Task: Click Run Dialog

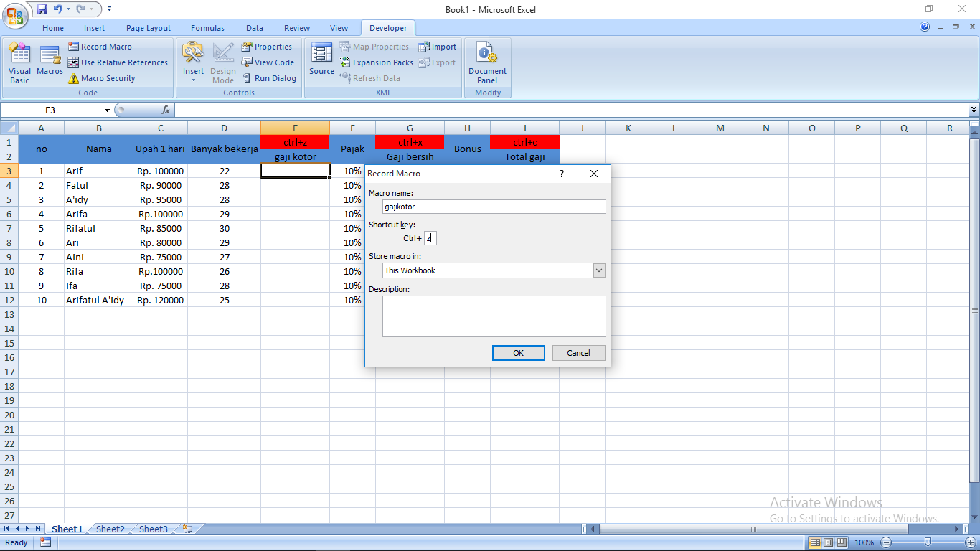Action: tap(269, 78)
